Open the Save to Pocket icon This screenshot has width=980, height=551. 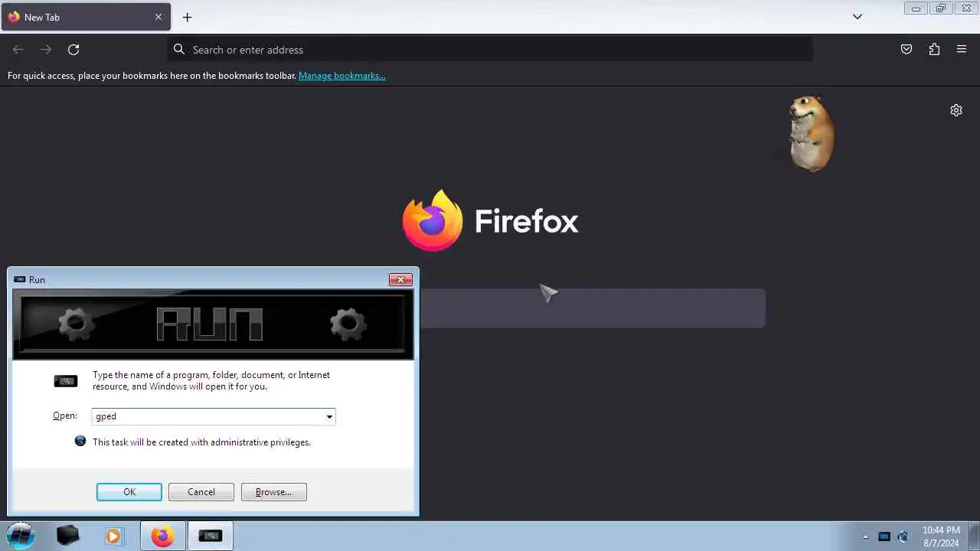point(906,50)
